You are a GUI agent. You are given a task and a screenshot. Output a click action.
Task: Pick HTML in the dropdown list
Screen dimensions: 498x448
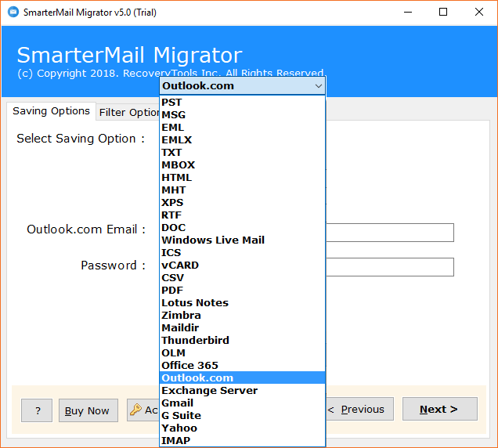coord(242,177)
